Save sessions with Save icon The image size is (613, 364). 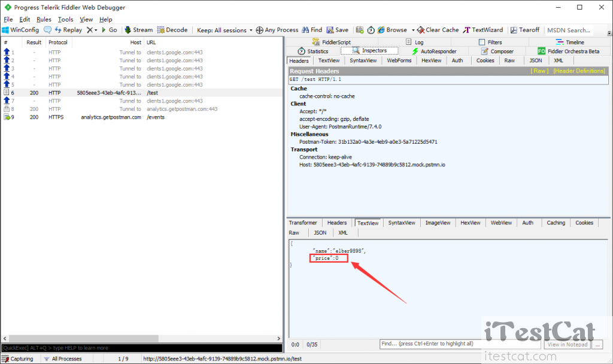tap(338, 30)
